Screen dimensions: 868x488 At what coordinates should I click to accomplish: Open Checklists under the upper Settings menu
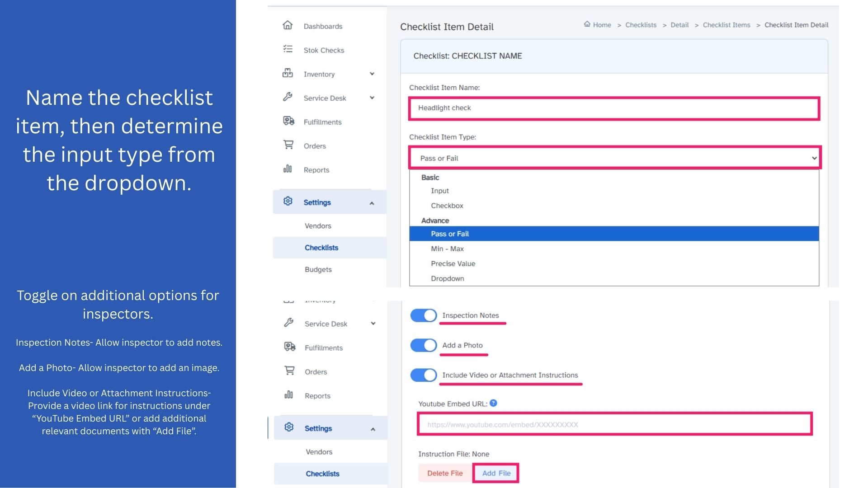pyautogui.click(x=321, y=248)
